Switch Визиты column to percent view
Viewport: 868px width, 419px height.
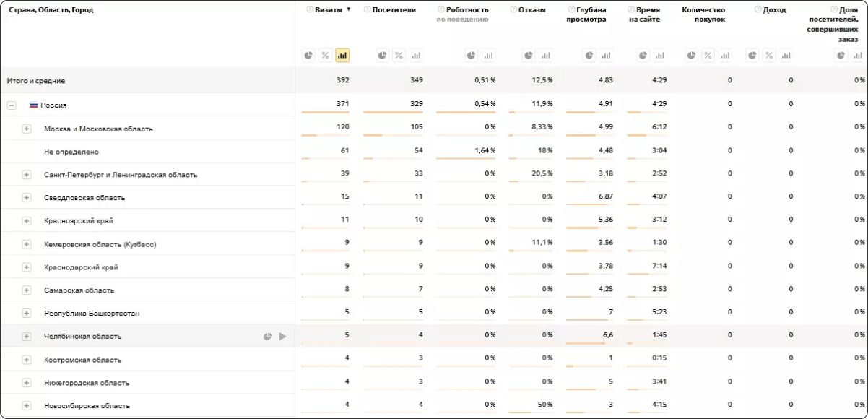(x=325, y=56)
